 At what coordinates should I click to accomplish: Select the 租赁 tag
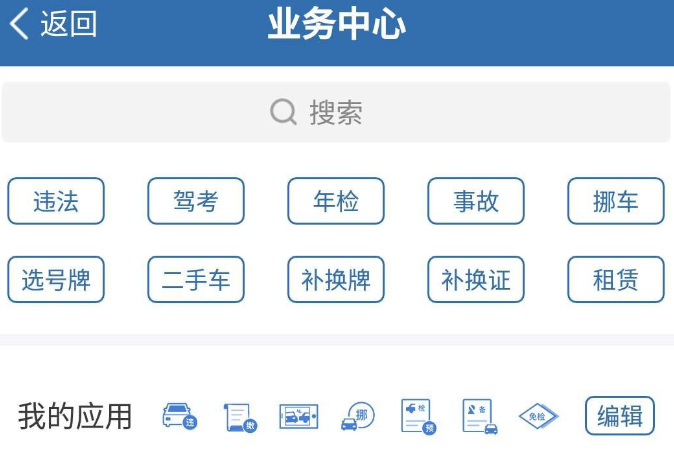(616, 279)
